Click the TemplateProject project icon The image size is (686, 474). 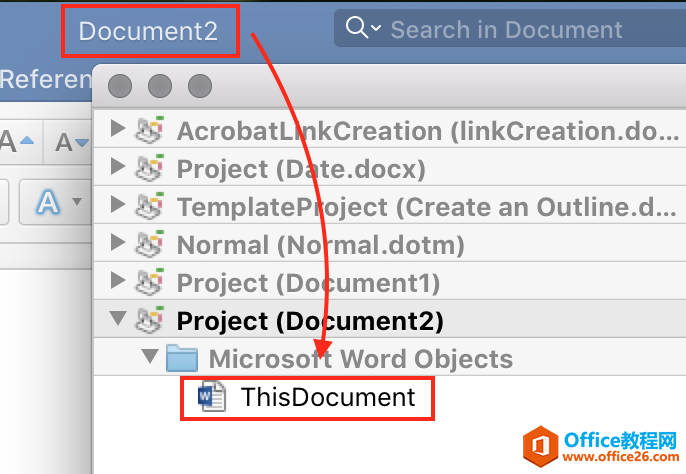(x=150, y=206)
